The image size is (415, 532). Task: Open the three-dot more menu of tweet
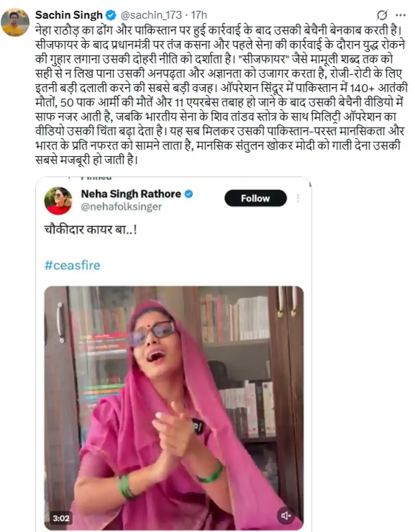click(x=401, y=15)
